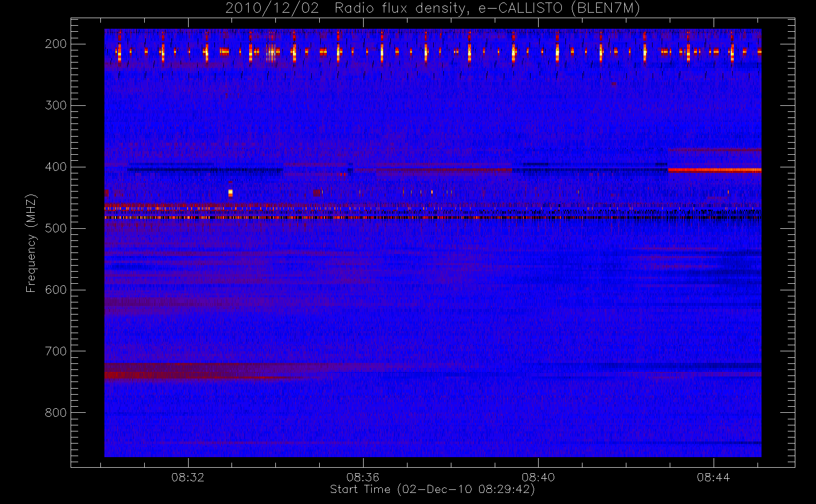Click the bright yellow burst near 08:33 at 440 MHz
This screenshot has width=816, height=504.
tap(230, 193)
